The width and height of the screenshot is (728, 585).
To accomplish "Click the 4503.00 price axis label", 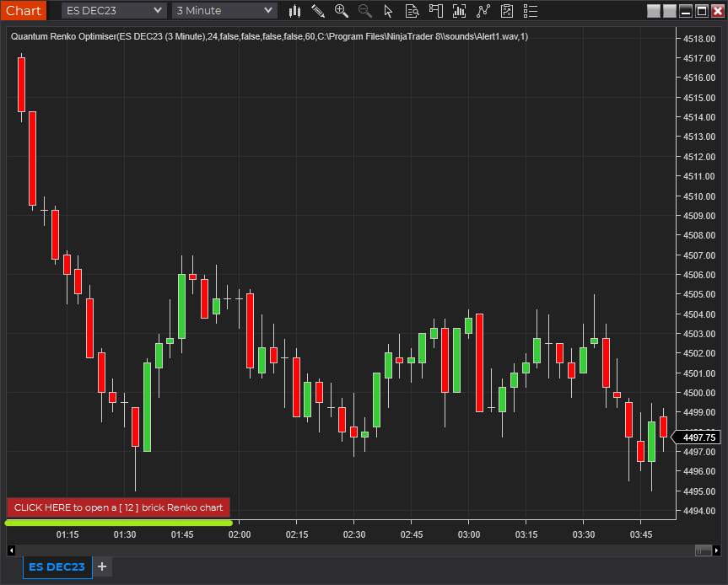I will (x=699, y=334).
